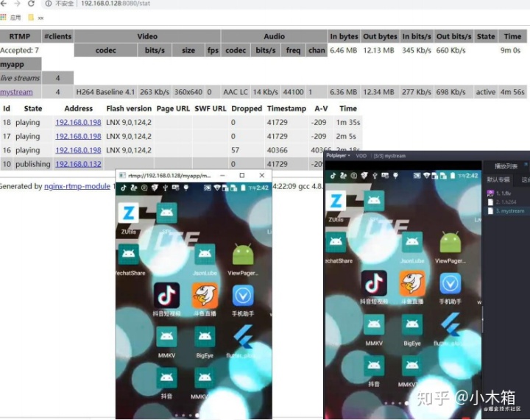This screenshot has width=530, height=420.
Task: Minimize the rtmp player window
Action: tap(222, 176)
